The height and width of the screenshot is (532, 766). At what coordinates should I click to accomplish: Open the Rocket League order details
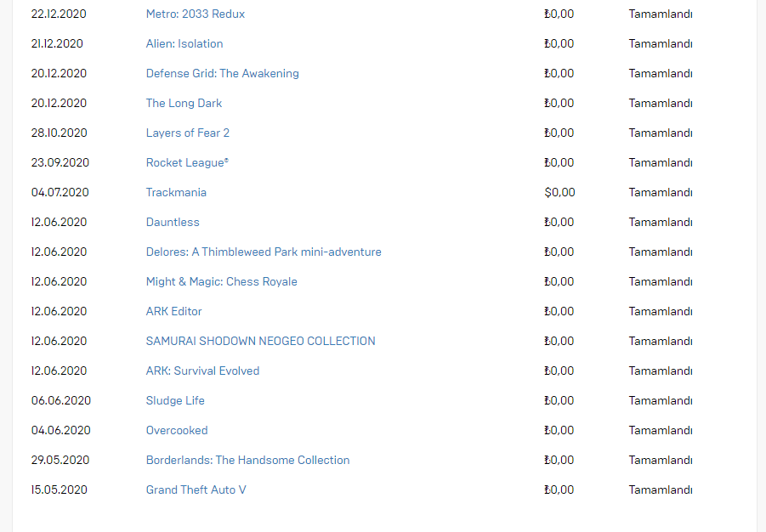187,163
